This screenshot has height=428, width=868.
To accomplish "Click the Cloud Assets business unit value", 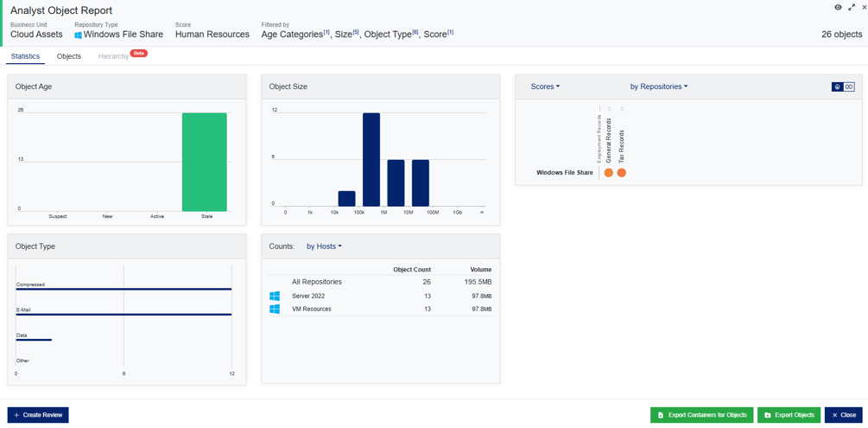I will pos(36,35).
